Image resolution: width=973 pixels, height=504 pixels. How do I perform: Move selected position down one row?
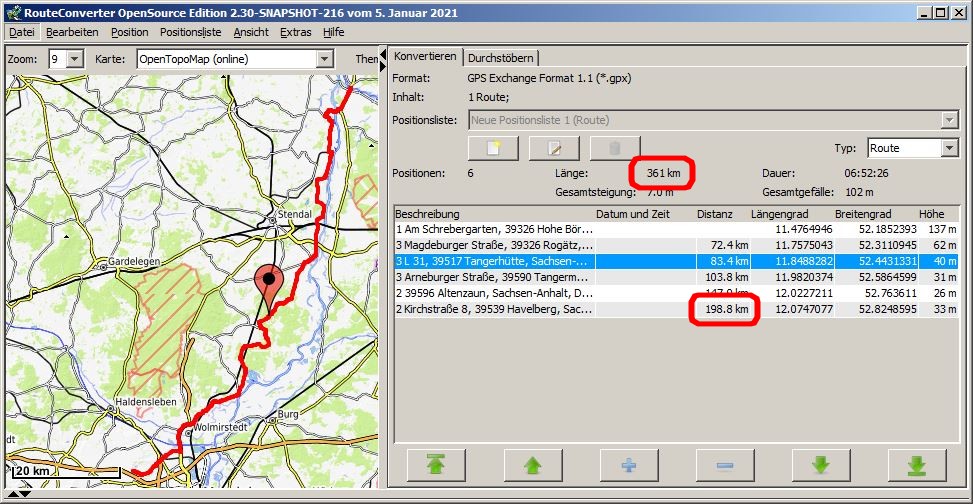(x=821, y=466)
